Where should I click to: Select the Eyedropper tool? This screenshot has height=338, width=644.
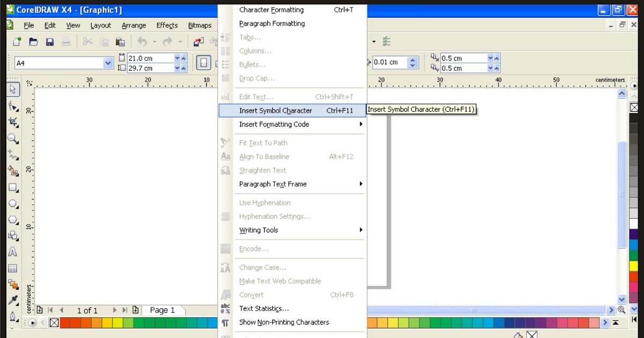[x=13, y=300]
